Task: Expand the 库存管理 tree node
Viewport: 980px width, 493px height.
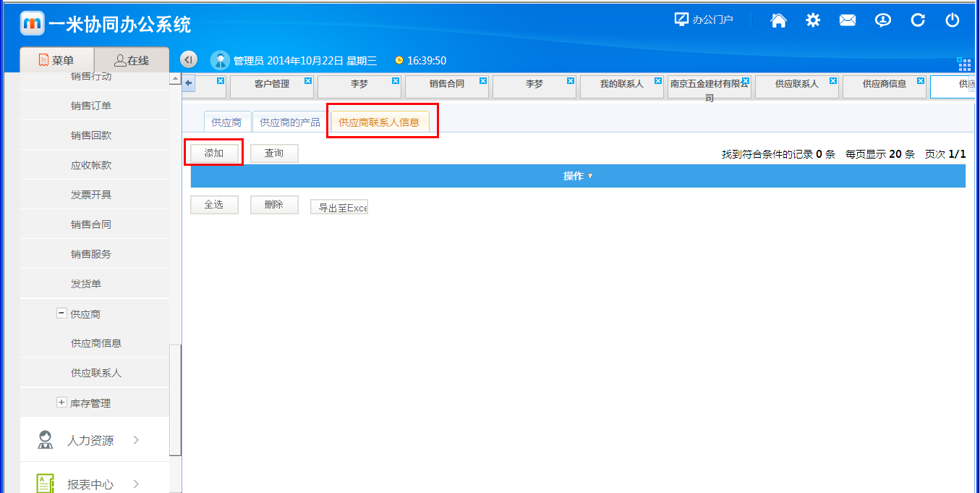Action: coord(61,403)
